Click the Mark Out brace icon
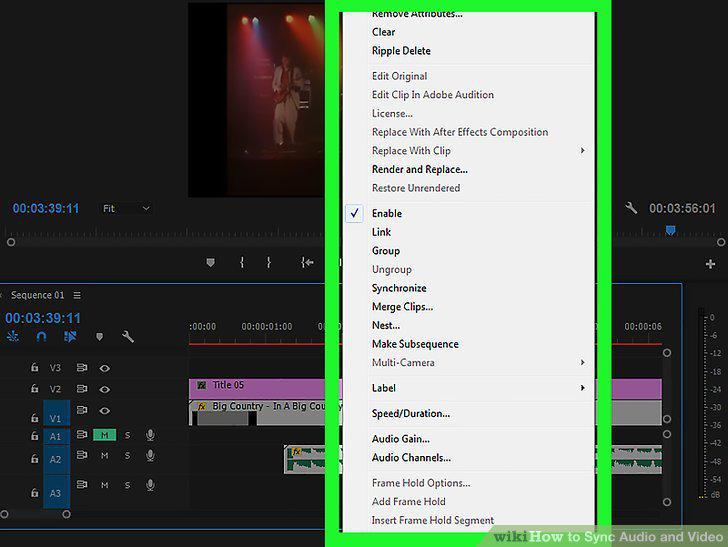Image resolution: width=728 pixels, height=547 pixels. tap(268, 263)
